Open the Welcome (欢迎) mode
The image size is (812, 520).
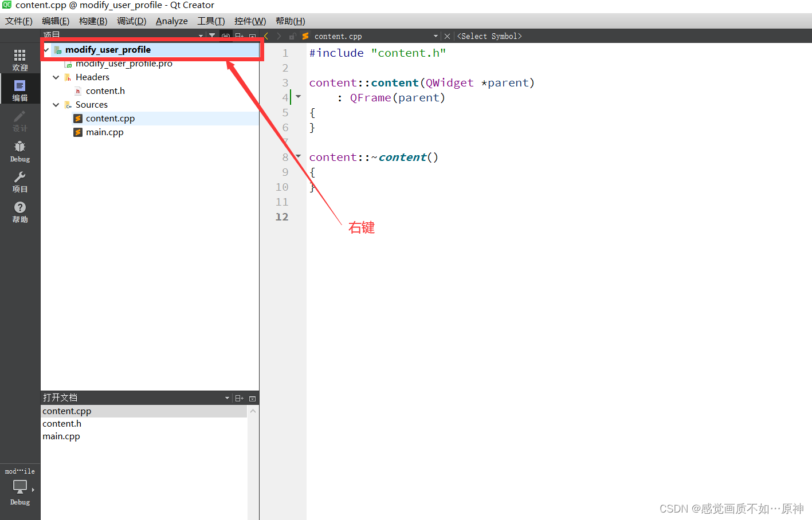click(20, 60)
